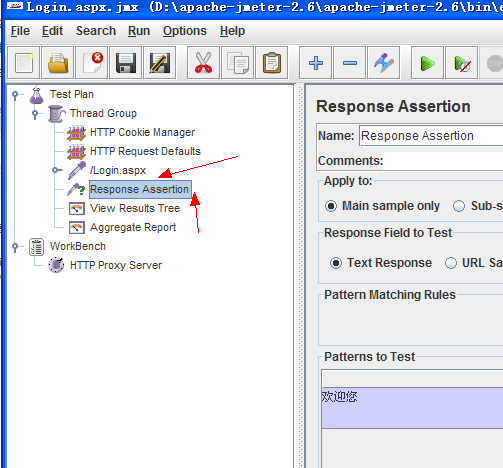Expand all nodes with the plus icon

coord(315,63)
